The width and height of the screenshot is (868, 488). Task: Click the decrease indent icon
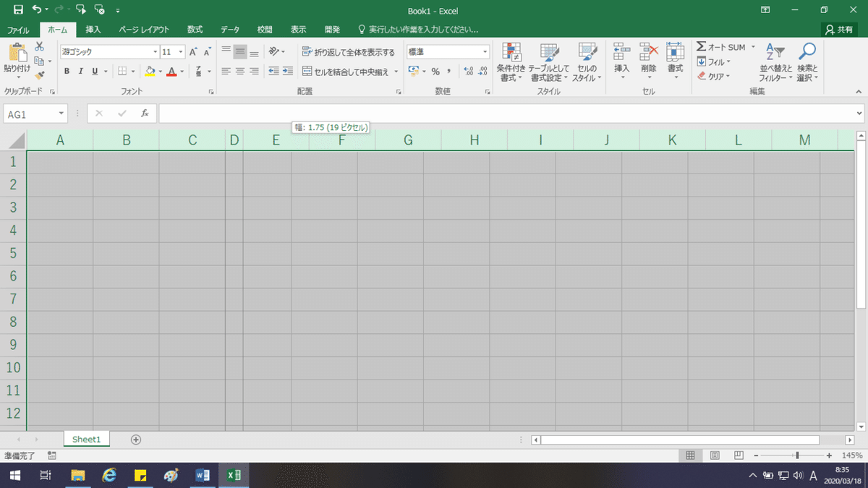click(x=273, y=71)
